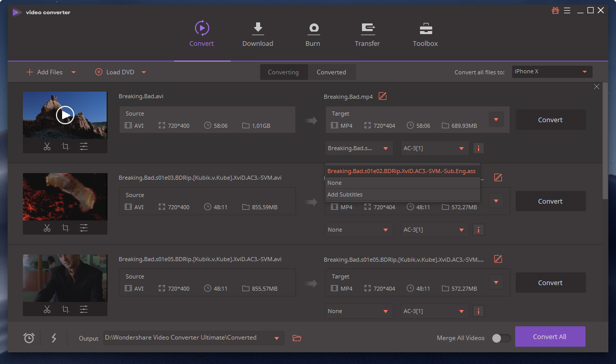Edit output name of s01e03 file
This screenshot has height=364, width=616.
[498, 178]
